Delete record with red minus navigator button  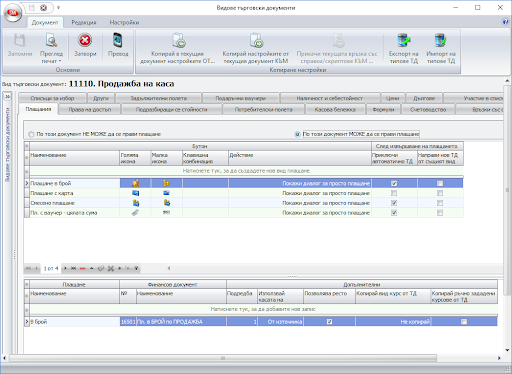coord(82,268)
